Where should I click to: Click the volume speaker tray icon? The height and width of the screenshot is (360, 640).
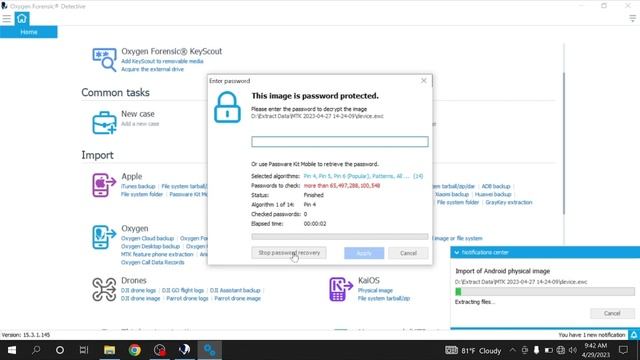pos(573,350)
